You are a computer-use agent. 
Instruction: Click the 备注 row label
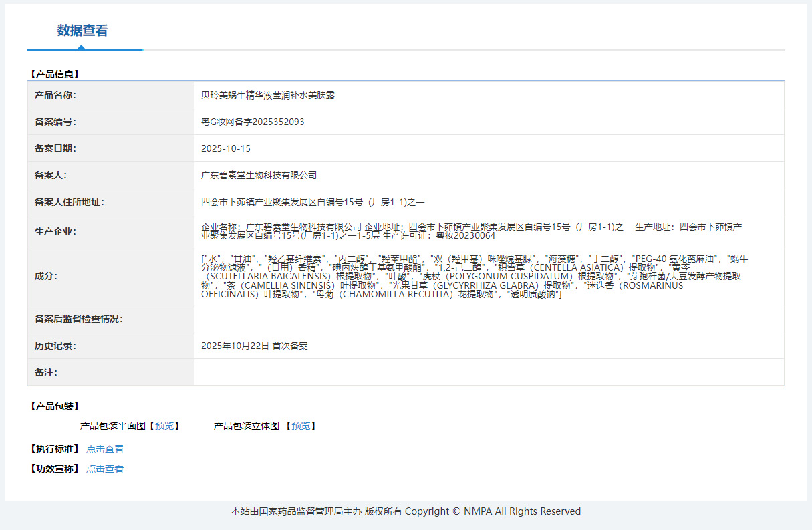[46, 372]
